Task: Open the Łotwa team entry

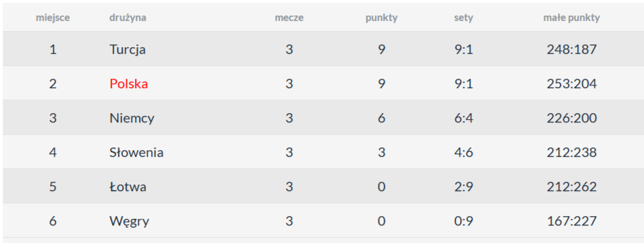Action: click(x=127, y=187)
